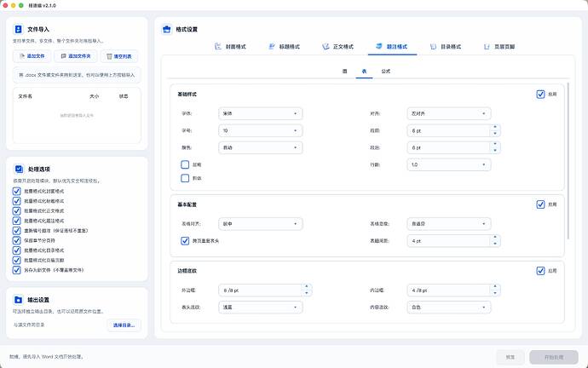Image resolution: width=588 pixels, height=368 pixels.
Task: Increase 内边框 width with up arrow
Action: pos(495,287)
